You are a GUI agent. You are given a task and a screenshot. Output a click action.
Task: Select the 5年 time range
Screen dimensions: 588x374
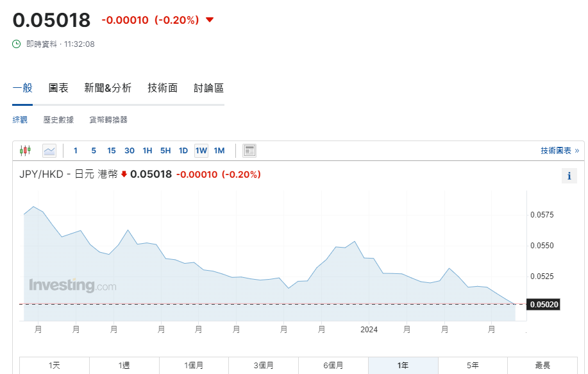pos(473,365)
